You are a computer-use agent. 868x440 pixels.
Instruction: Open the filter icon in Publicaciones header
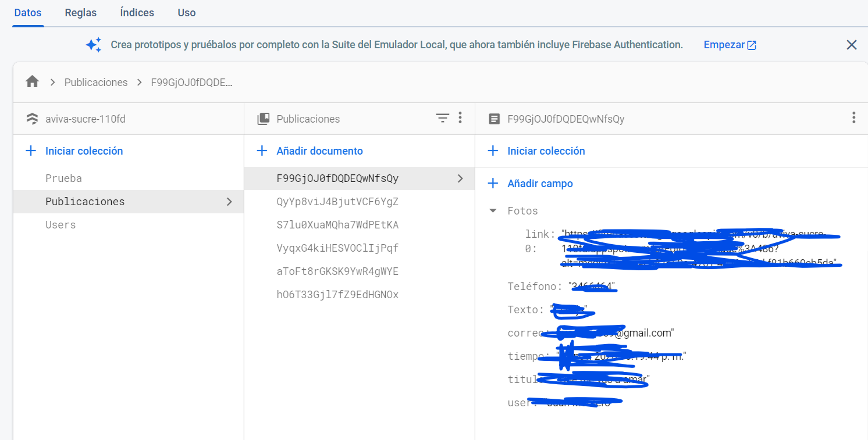click(x=443, y=119)
